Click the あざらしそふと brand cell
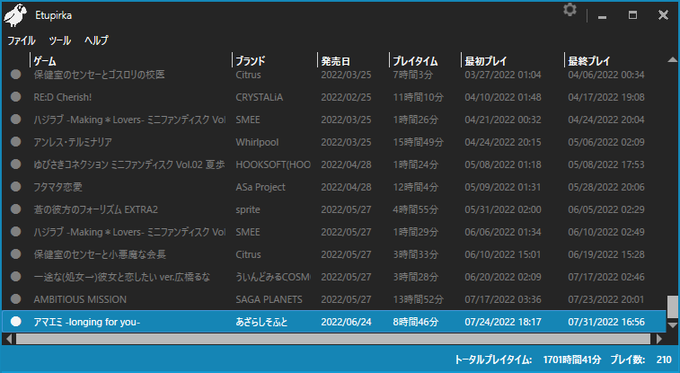 262,322
